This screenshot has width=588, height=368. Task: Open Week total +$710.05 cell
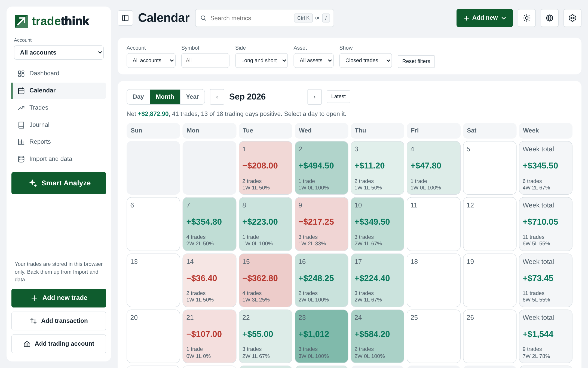[546, 224]
